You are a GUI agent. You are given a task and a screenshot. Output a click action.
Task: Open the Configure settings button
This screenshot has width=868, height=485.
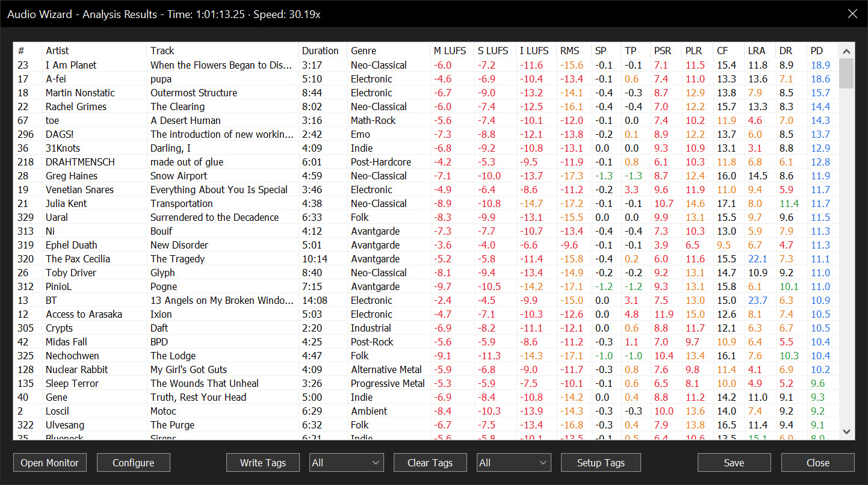tap(133, 463)
